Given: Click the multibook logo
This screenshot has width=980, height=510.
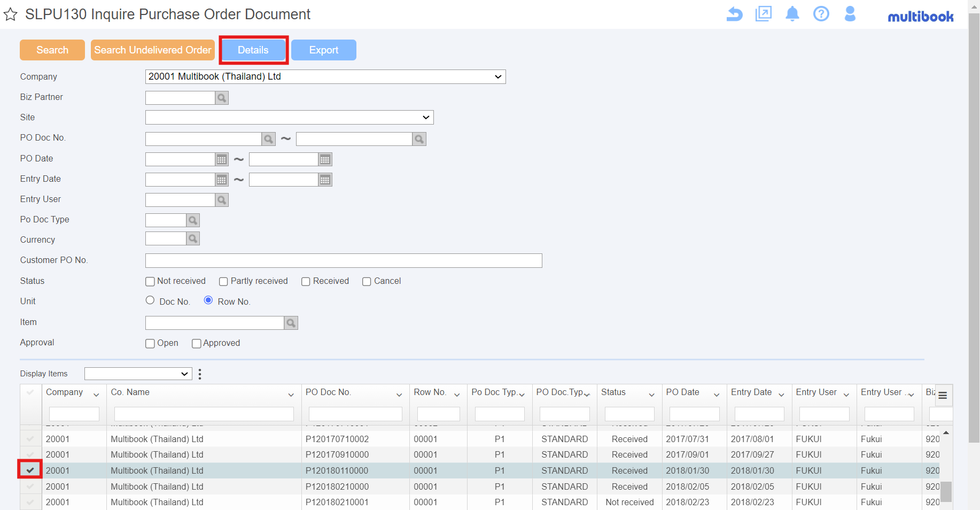Looking at the screenshot, I should pyautogui.click(x=921, y=17).
